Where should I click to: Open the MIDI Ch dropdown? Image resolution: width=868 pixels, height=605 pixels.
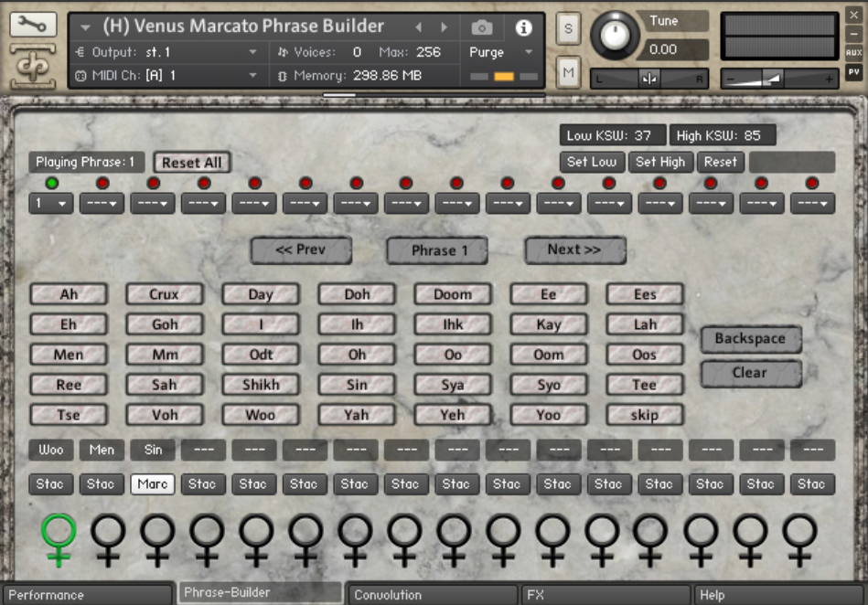pyautogui.click(x=167, y=75)
